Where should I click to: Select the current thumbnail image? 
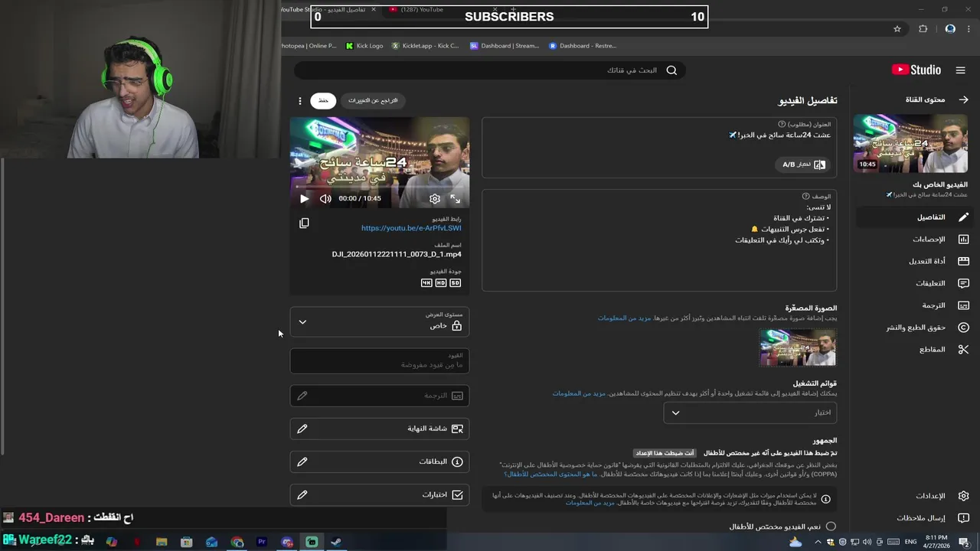(798, 347)
